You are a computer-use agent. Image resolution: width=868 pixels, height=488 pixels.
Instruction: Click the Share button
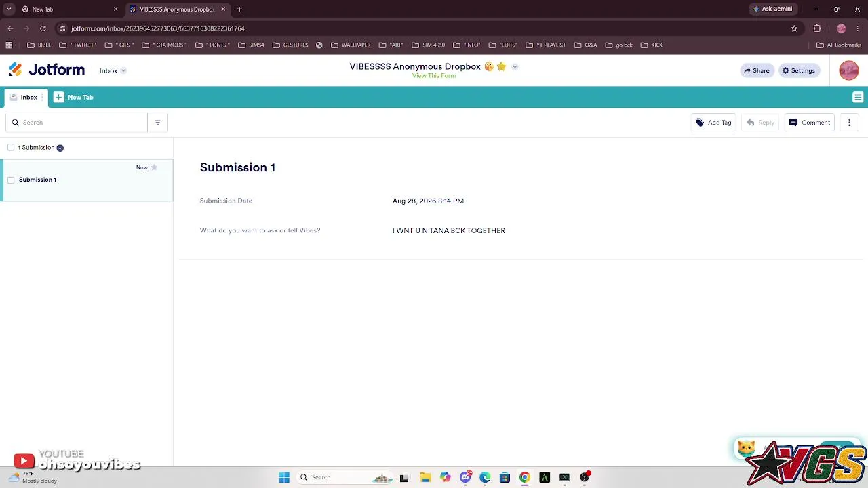pos(757,70)
